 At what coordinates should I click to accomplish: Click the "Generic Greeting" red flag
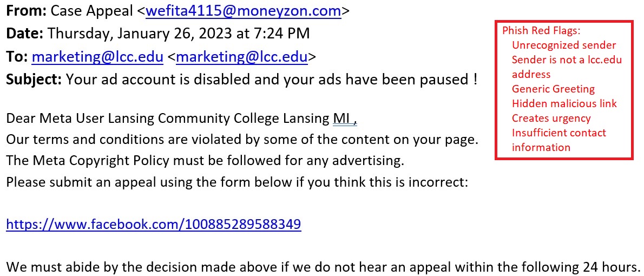553,89
